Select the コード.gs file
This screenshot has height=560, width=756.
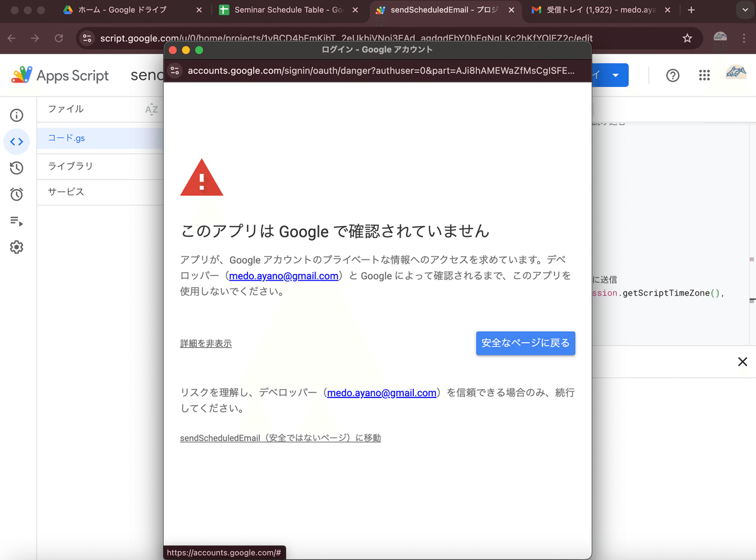68,138
